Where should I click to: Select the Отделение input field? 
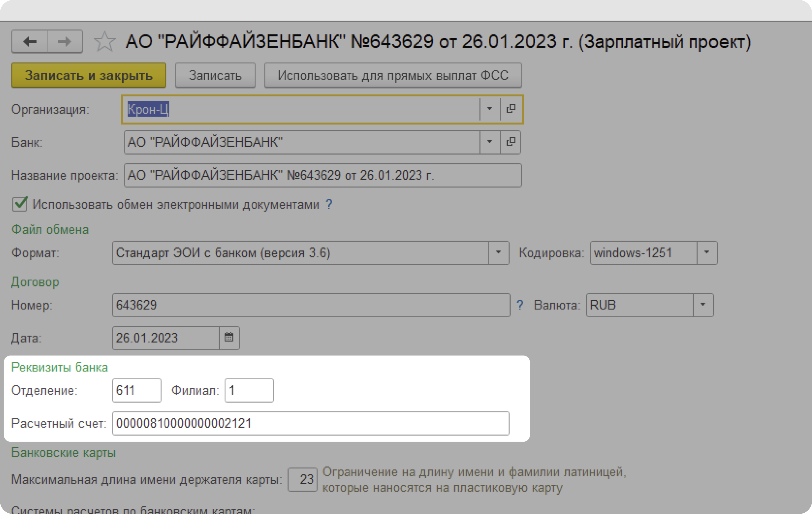click(136, 390)
